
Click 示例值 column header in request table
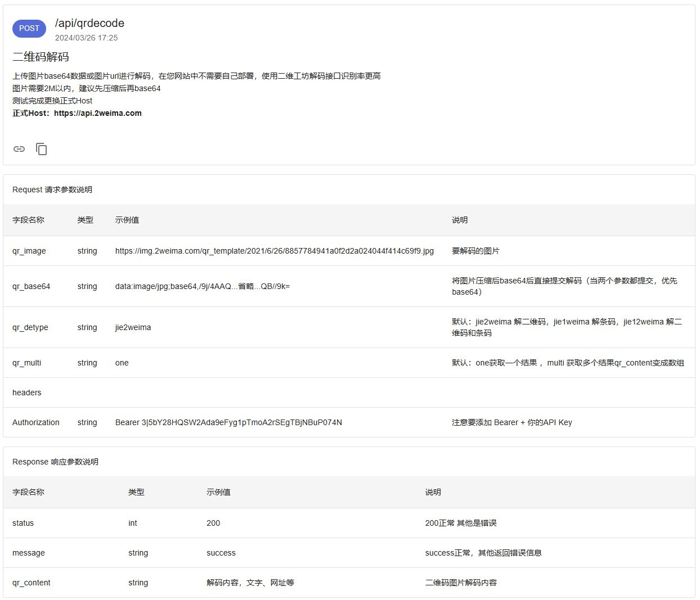pyautogui.click(x=127, y=220)
